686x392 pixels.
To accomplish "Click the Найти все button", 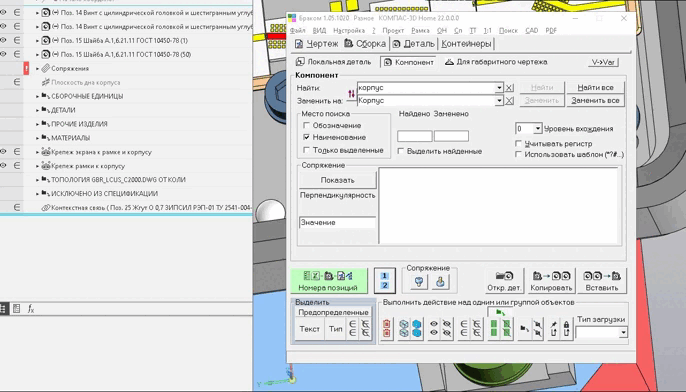I will coord(595,88).
